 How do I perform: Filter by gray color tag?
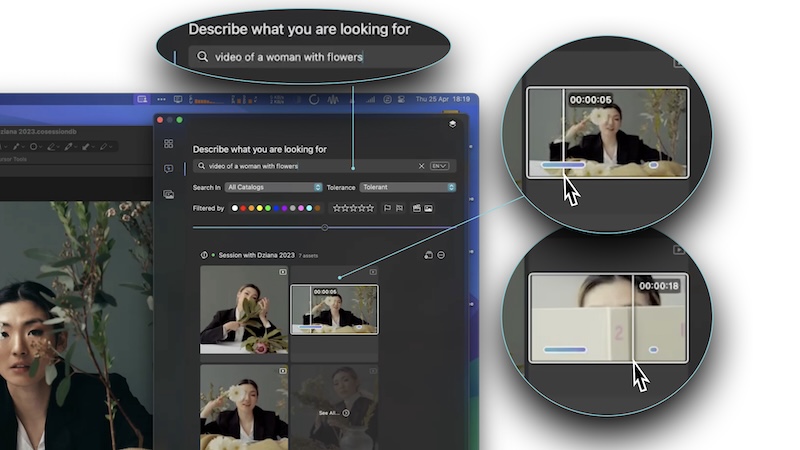(292, 208)
